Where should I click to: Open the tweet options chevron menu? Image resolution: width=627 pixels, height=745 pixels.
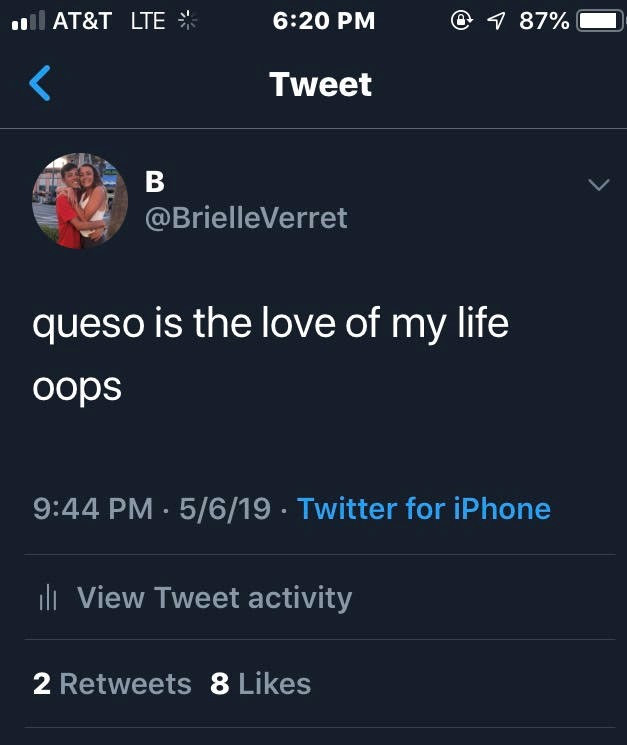coord(598,185)
